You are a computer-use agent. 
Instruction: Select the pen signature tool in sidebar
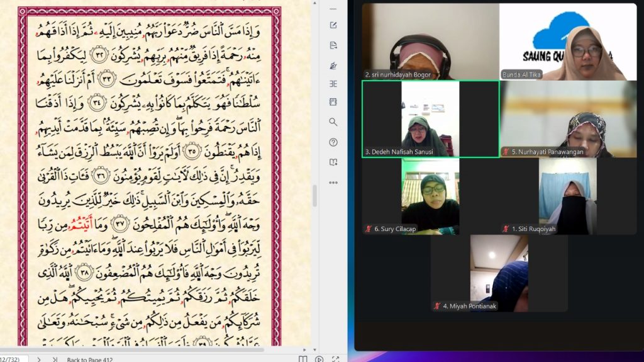point(333,65)
